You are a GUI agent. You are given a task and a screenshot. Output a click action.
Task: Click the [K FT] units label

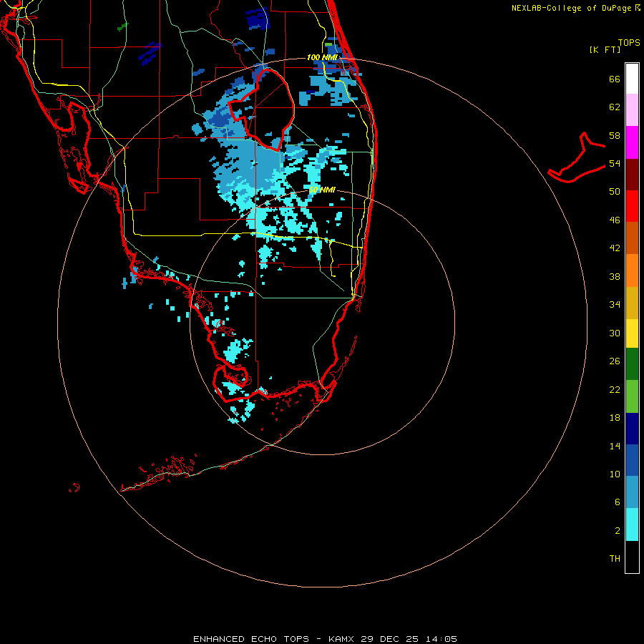tap(605, 49)
